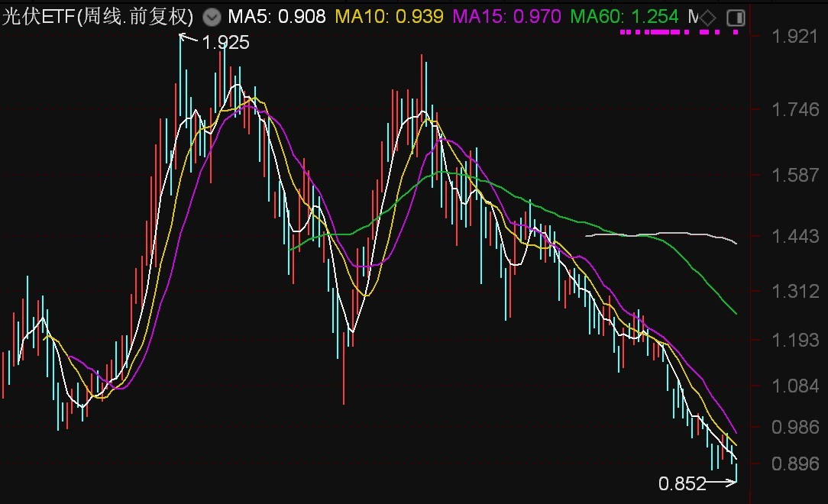Image resolution: width=828 pixels, height=504 pixels.
Task: Click the 1.587 price axis label
Action: click(796, 176)
